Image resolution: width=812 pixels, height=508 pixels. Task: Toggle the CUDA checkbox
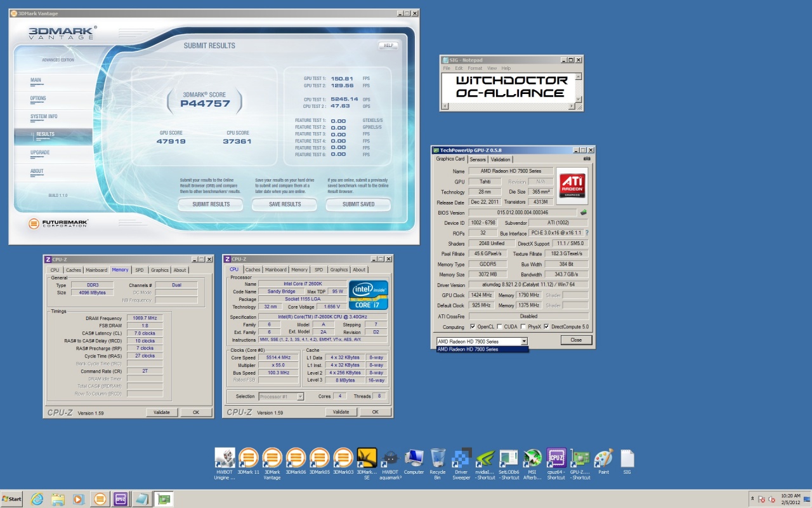pos(499,327)
